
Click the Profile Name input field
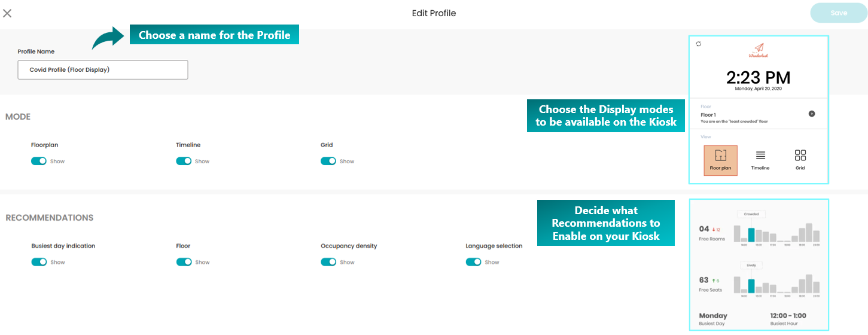tap(103, 69)
